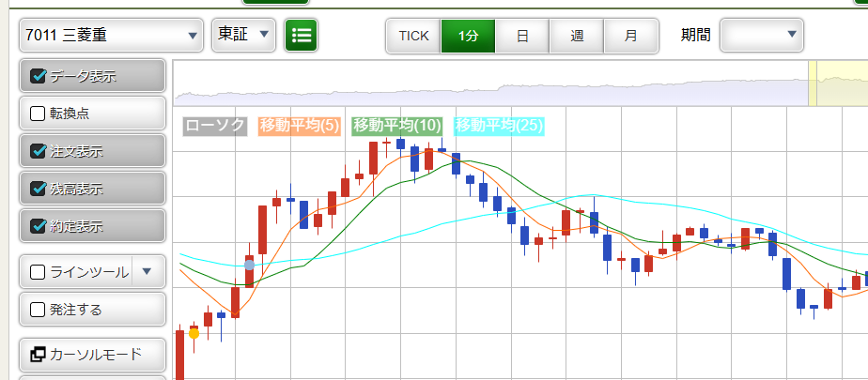Click the cursor mode window icon

[x=39, y=355]
